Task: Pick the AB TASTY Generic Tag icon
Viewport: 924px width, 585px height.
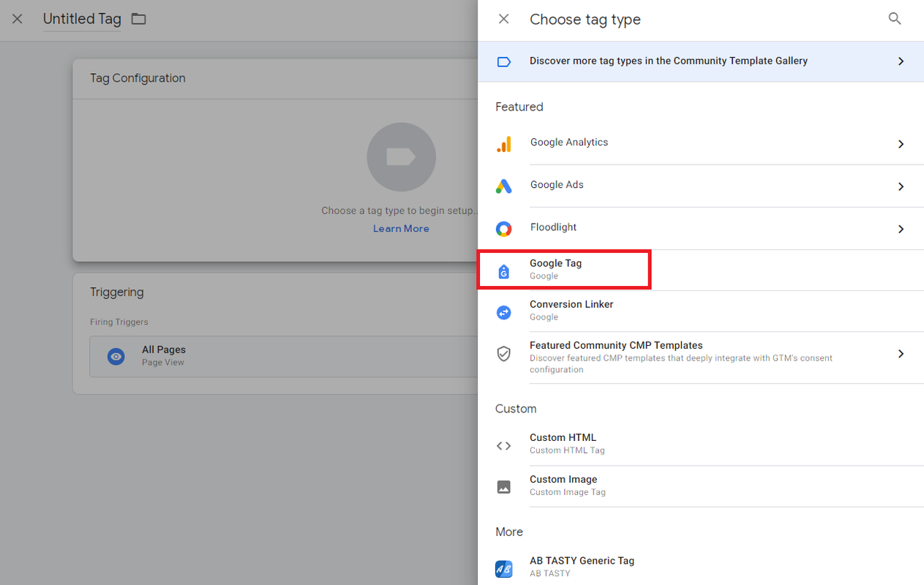Action: pos(503,568)
